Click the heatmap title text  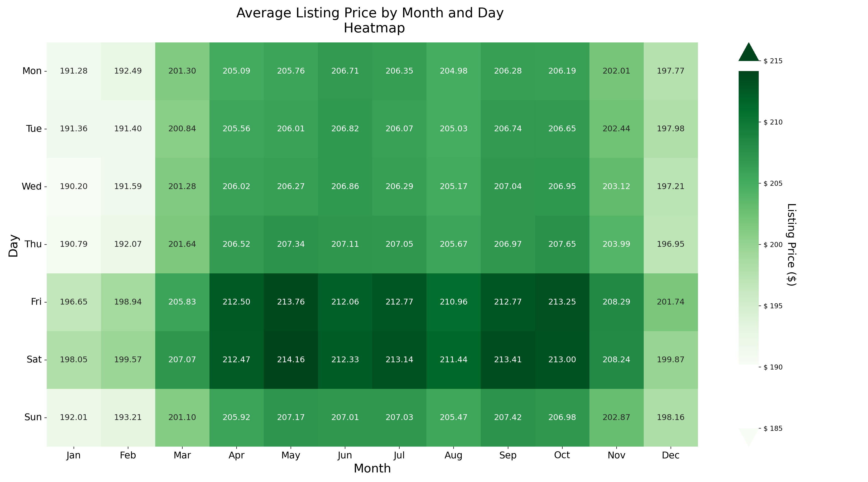pyautogui.click(x=370, y=20)
